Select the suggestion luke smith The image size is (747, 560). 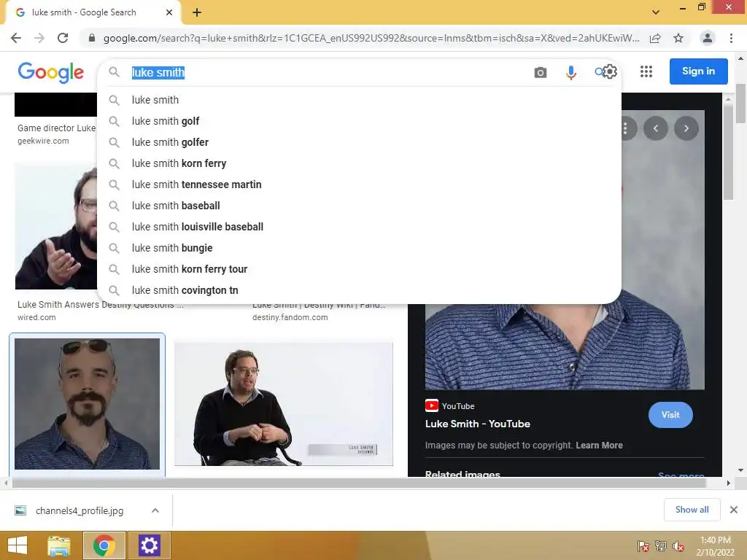click(x=359, y=100)
